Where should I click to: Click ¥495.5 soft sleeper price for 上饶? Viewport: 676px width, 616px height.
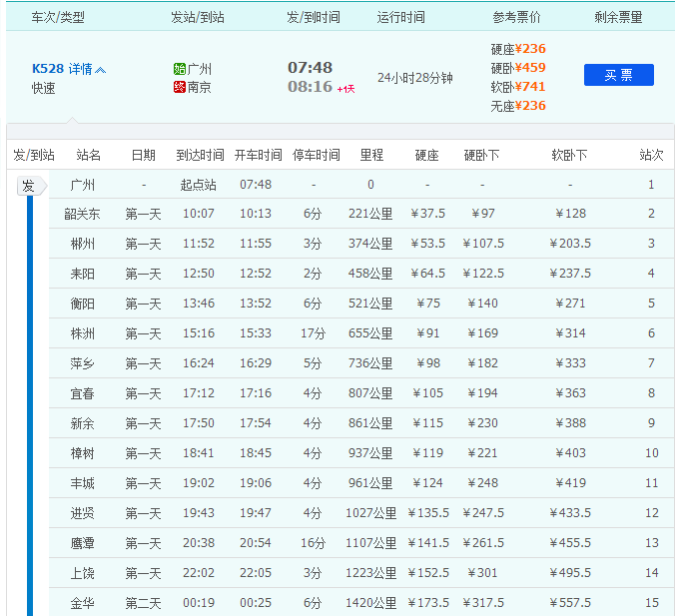pos(570,573)
